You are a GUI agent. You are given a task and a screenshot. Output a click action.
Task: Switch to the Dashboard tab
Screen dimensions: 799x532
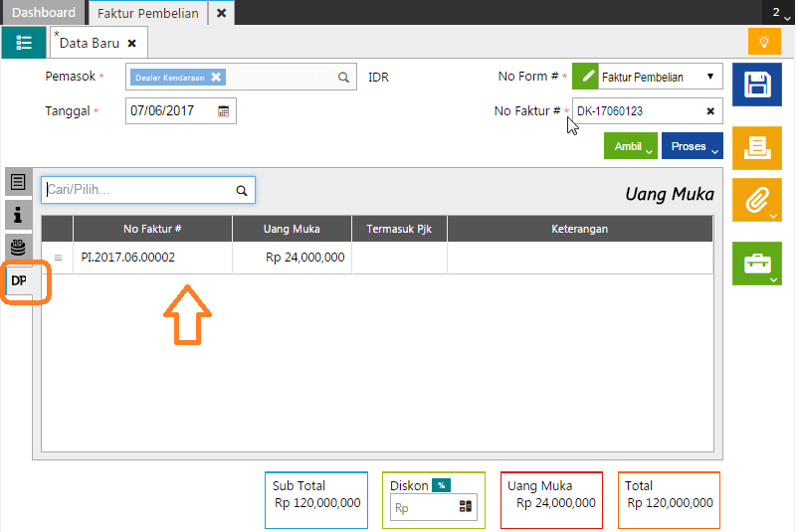coord(44,13)
